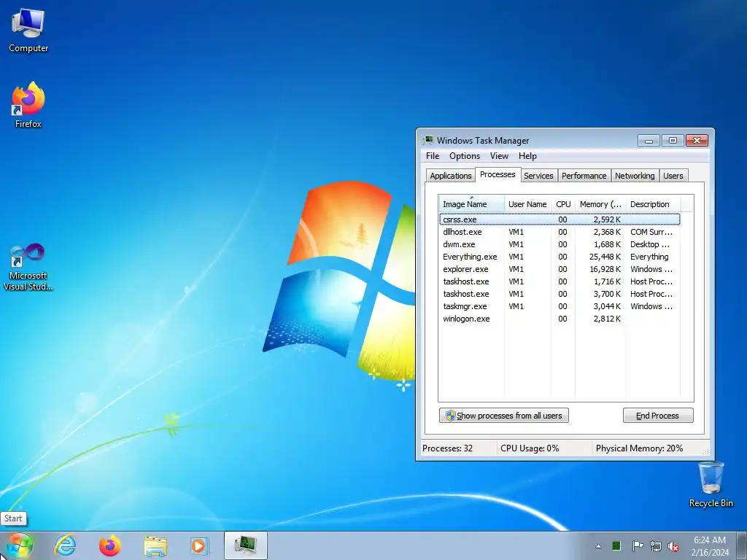Viewport: 747px width, 560px height.
Task: Launch Firefox from the taskbar
Action: coord(109,545)
